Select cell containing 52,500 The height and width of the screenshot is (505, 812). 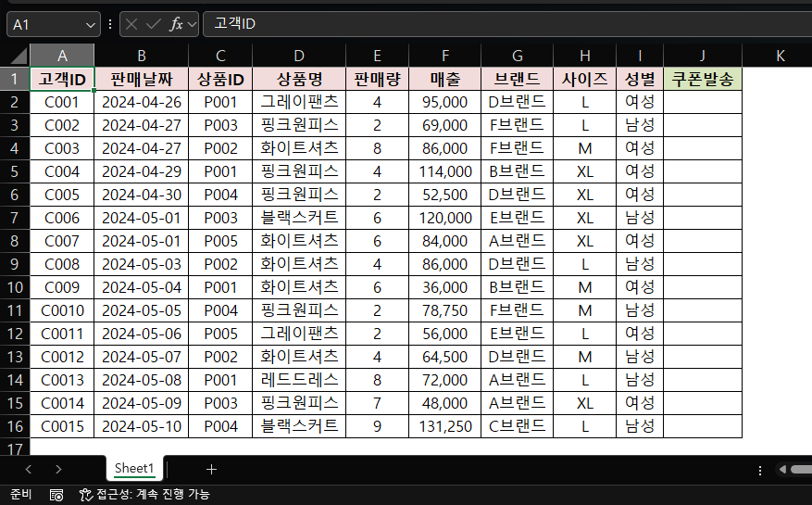(x=444, y=195)
